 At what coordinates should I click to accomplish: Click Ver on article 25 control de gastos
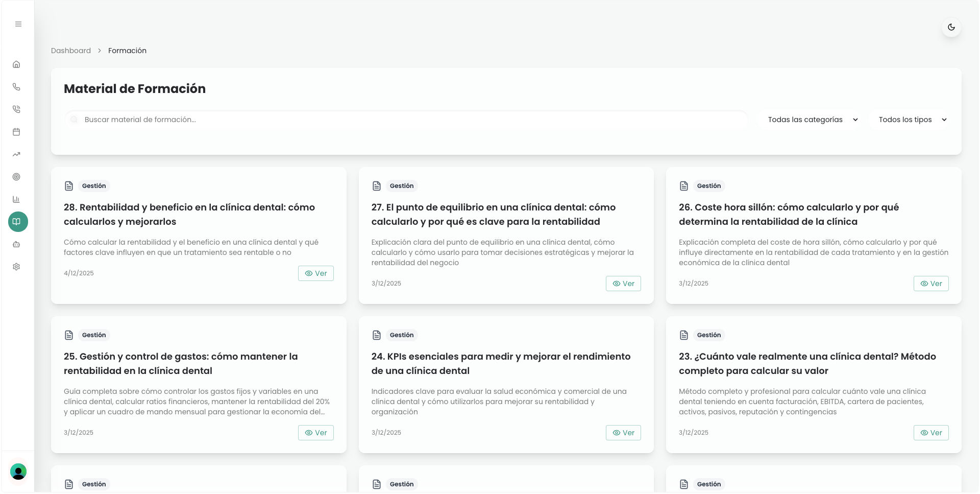point(316,433)
